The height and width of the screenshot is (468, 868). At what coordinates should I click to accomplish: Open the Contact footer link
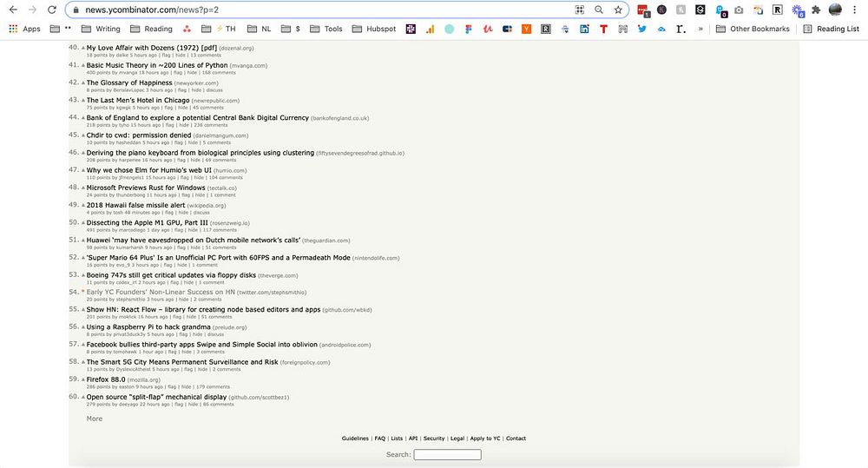click(516, 438)
